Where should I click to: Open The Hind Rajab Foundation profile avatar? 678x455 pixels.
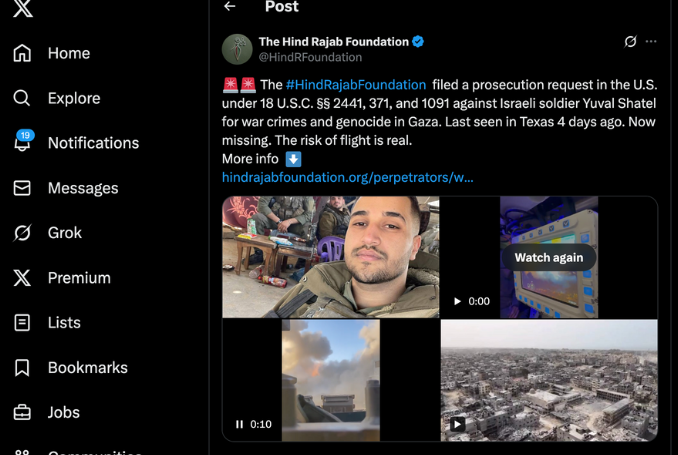point(237,49)
